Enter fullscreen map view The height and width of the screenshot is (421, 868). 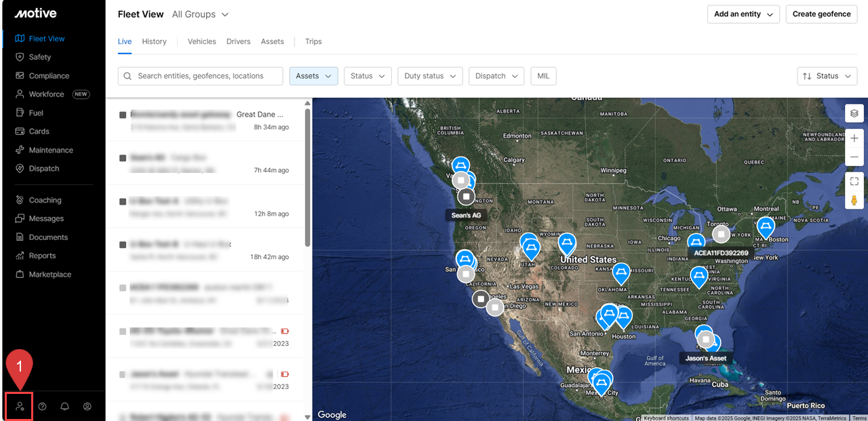854,181
